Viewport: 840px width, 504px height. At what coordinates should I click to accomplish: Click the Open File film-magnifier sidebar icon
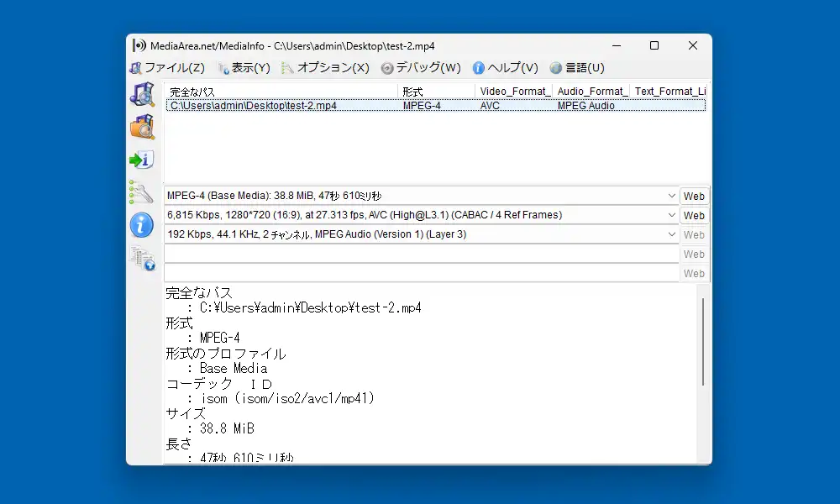[x=142, y=94]
